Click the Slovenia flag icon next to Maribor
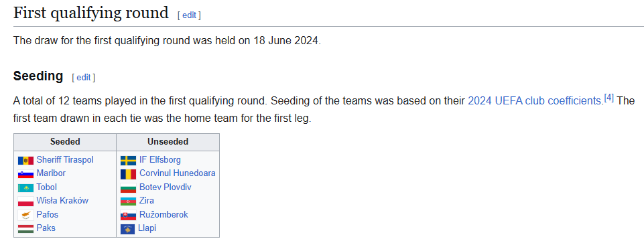 pyautogui.click(x=25, y=174)
